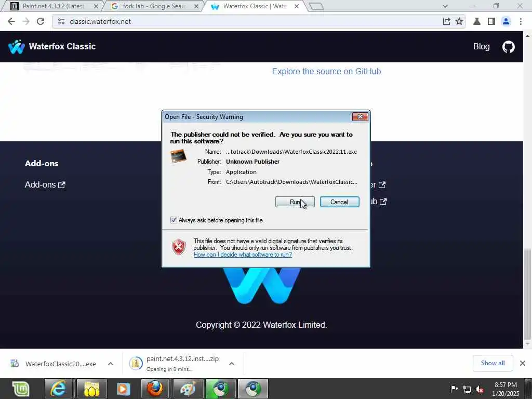Click the application icon in the warning dialog
Viewport: 532px width, 399px height.
pyautogui.click(x=179, y=156)
